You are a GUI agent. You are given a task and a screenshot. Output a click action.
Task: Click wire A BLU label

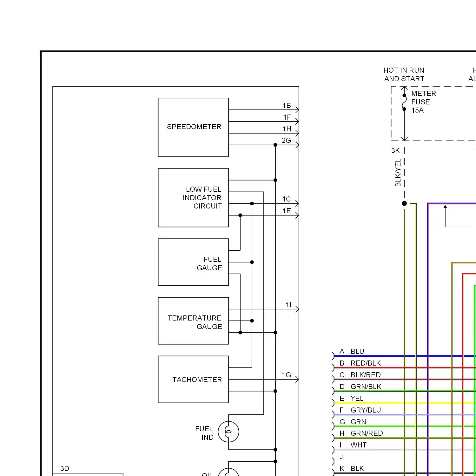pos(352,351)
